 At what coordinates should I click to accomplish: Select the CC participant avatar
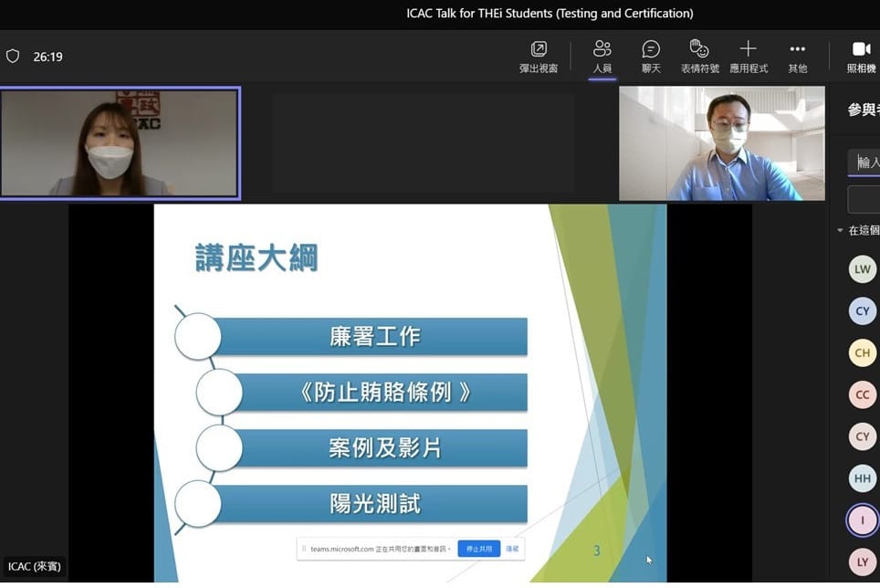point(862,395)
